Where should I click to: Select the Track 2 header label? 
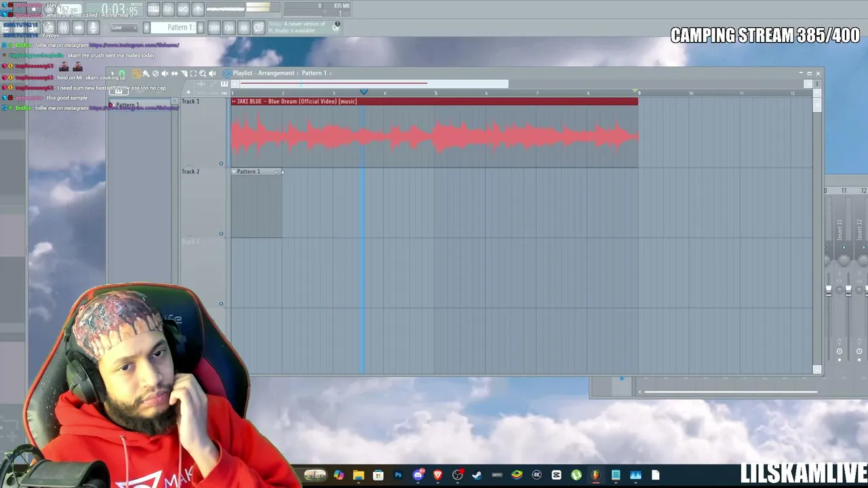pos(191,171)
